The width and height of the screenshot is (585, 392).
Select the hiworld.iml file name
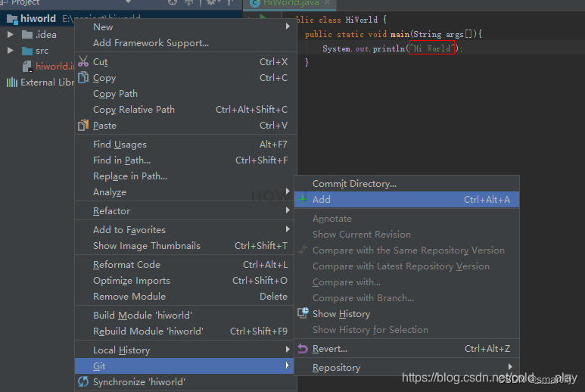click(x=54, y=67)
